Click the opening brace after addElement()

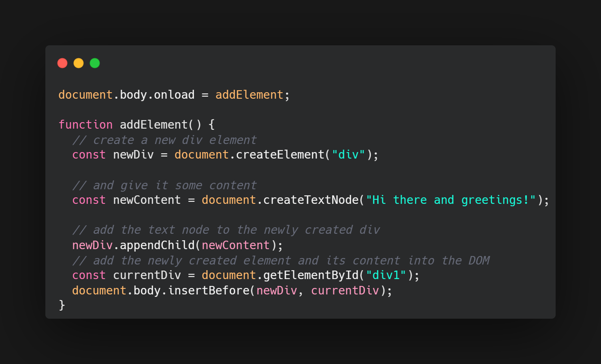[x=212, y=125]
